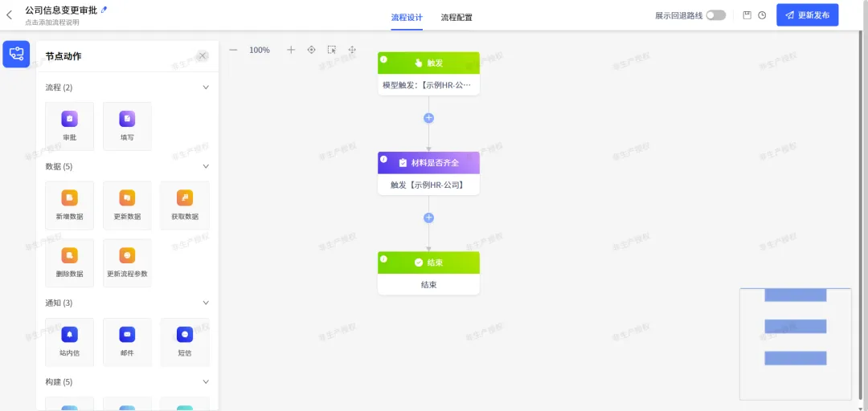Add node between 材料是否齐全 and 结束

428,218
